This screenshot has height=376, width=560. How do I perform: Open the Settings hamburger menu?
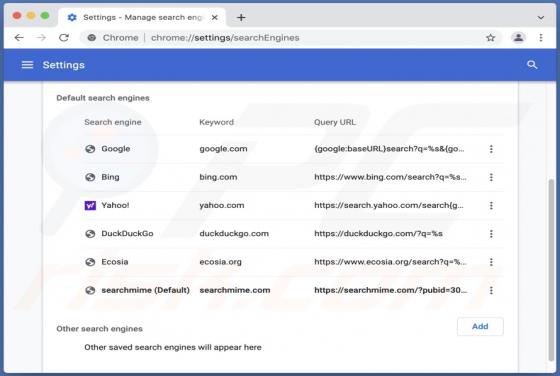pos(28,65)
